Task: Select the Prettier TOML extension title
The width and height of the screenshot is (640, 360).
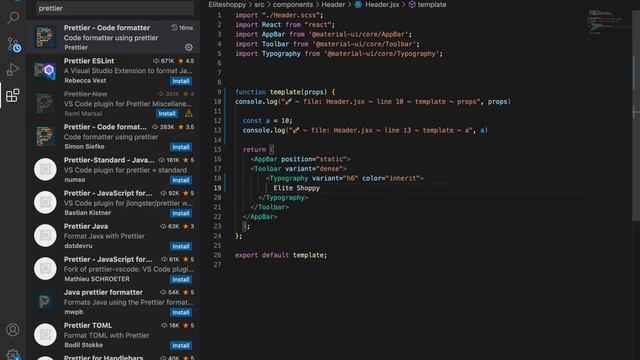Action: (x=88, y=325)
